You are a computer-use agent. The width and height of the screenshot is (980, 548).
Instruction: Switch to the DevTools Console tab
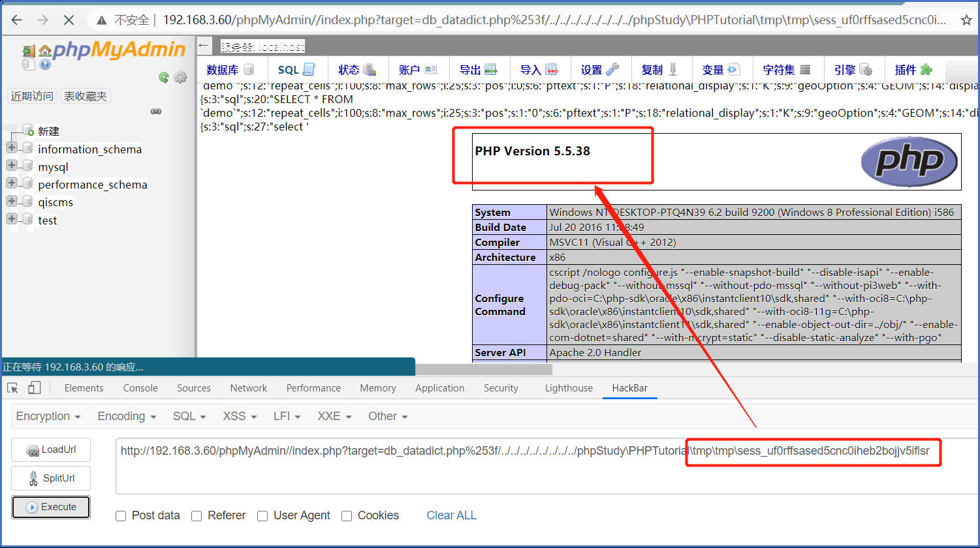[x=140, y=388]
